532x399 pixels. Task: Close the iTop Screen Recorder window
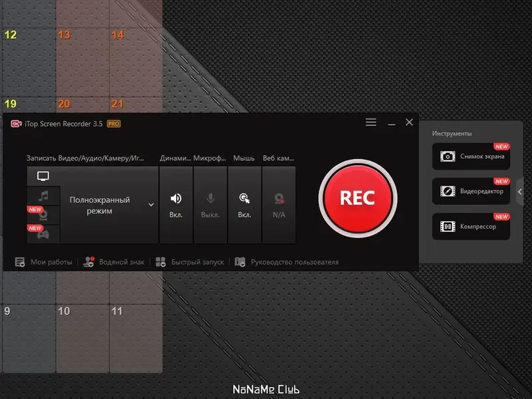click(409, 122)
